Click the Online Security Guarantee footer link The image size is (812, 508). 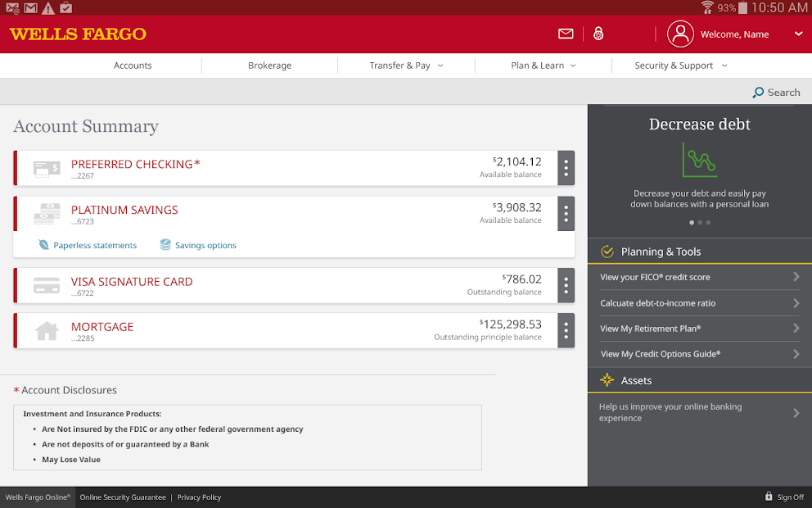123,497
